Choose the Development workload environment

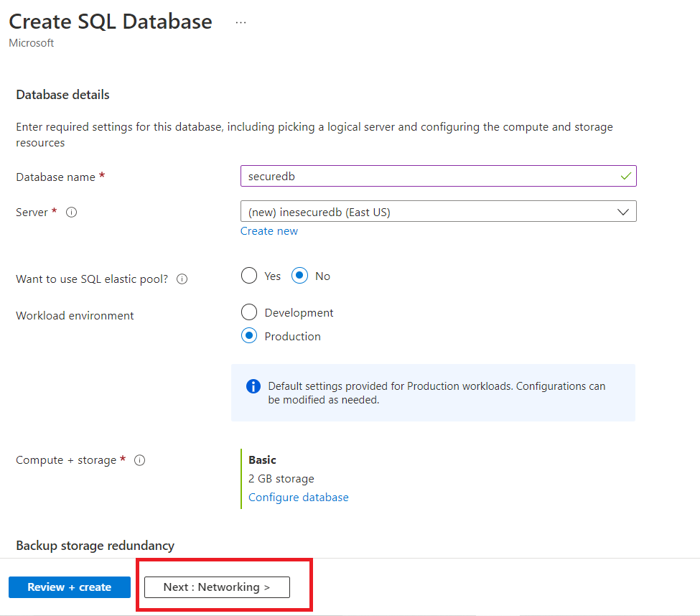[x=249, y=312]
